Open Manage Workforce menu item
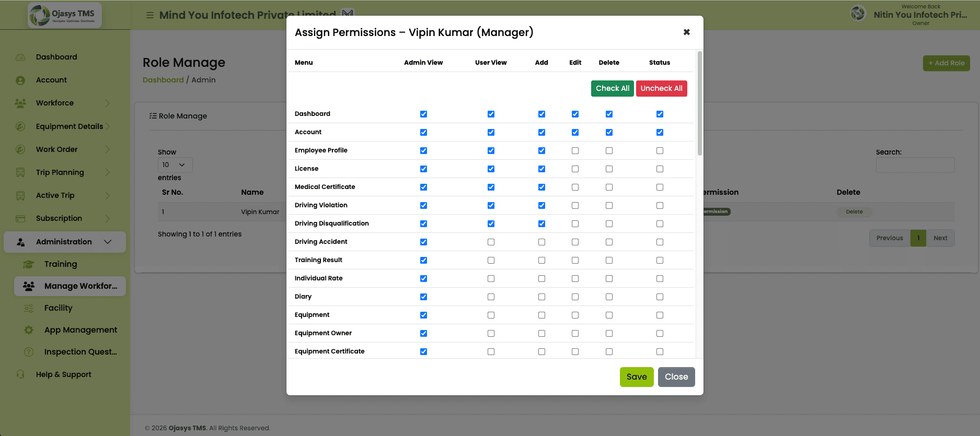This screenshot has height=436, width=980. click(70, 286)
